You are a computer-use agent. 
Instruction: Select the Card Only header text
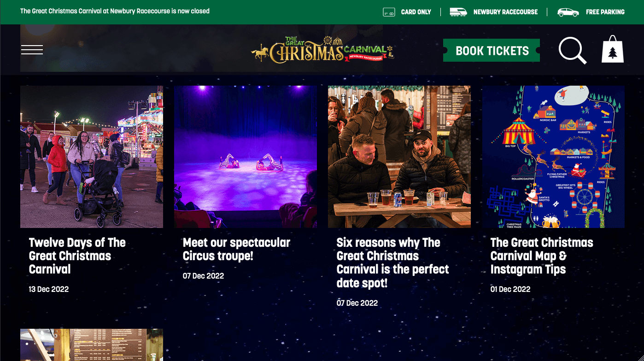[416, 12]
